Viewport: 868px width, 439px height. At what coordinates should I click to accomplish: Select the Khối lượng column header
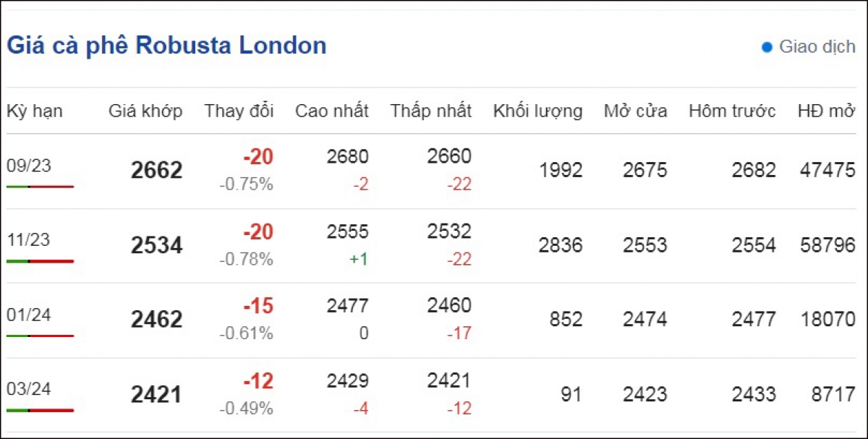coord(537,111)
